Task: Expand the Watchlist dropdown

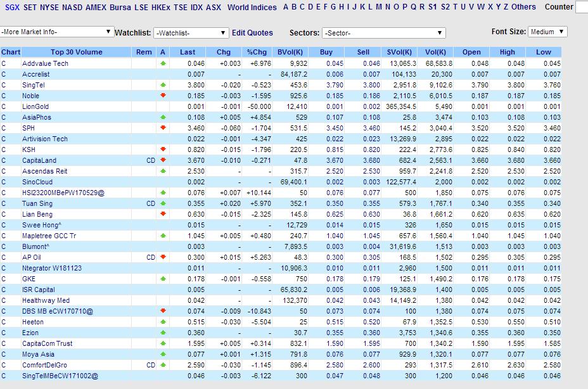Action: tap(191, 33)
